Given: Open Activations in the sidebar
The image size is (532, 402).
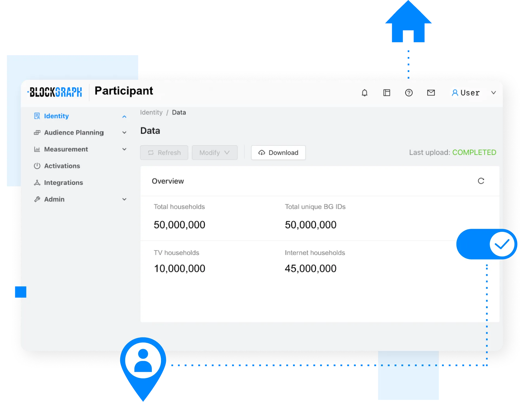Looking at the screenshot, I should tap(62, 166).
